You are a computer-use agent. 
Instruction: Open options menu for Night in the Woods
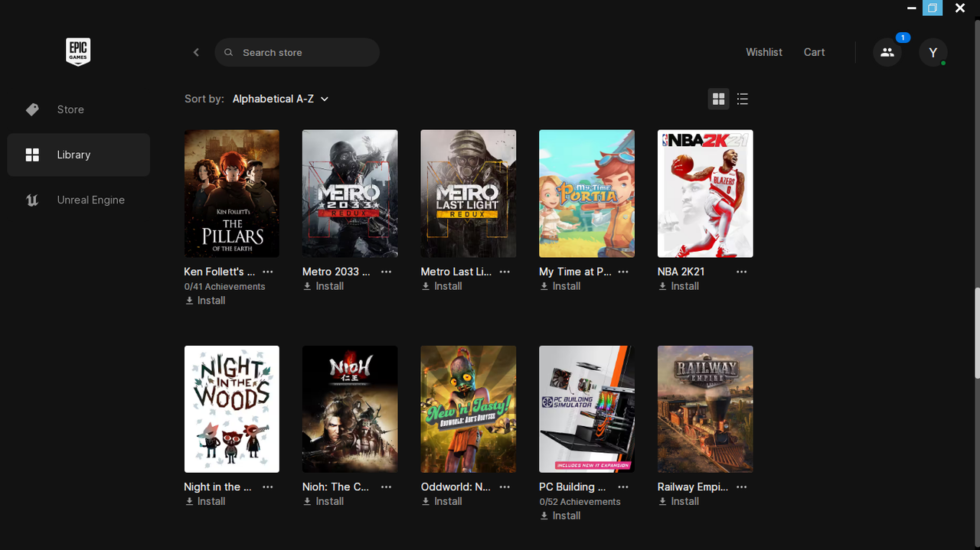tap(268, 487)
